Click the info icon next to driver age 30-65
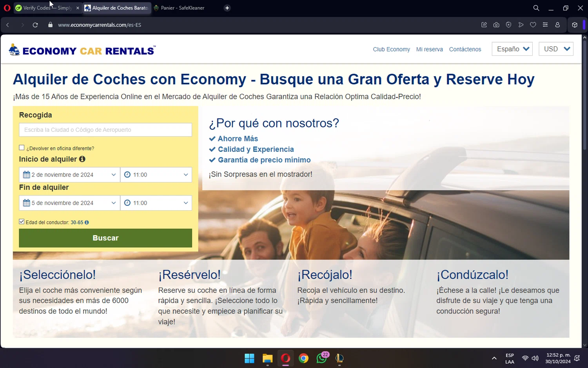Viewport: 588px width, 368px height. (87, 222)
